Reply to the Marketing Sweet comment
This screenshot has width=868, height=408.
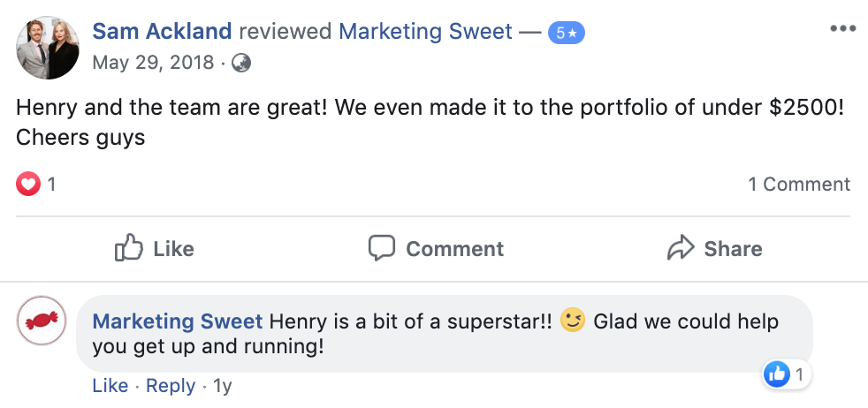171,386
